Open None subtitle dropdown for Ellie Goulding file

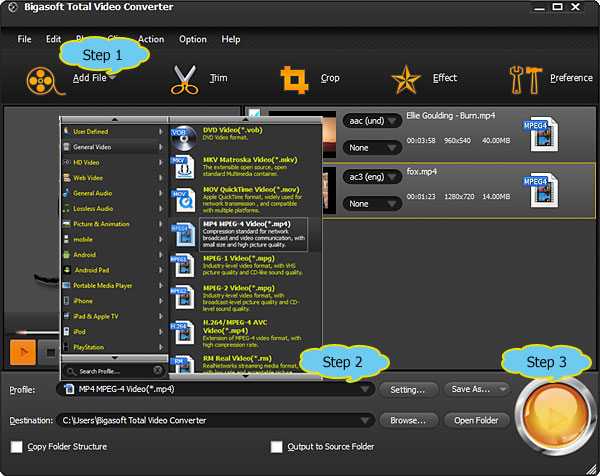pos(372,148)
